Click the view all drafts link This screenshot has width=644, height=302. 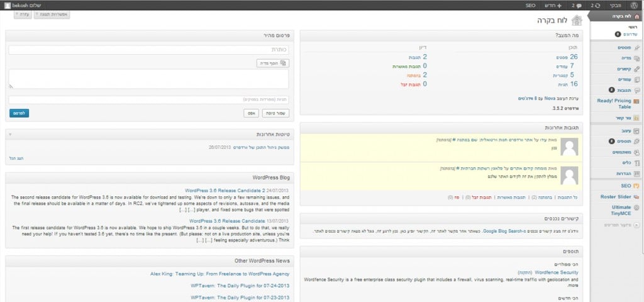pyautogui.click(x=15, y=158)
